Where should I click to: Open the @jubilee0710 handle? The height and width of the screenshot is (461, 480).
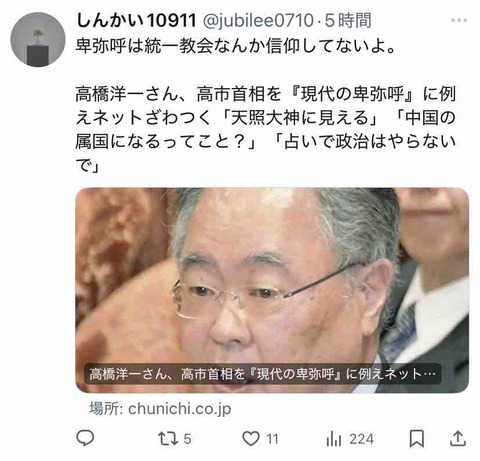[258, 21]
